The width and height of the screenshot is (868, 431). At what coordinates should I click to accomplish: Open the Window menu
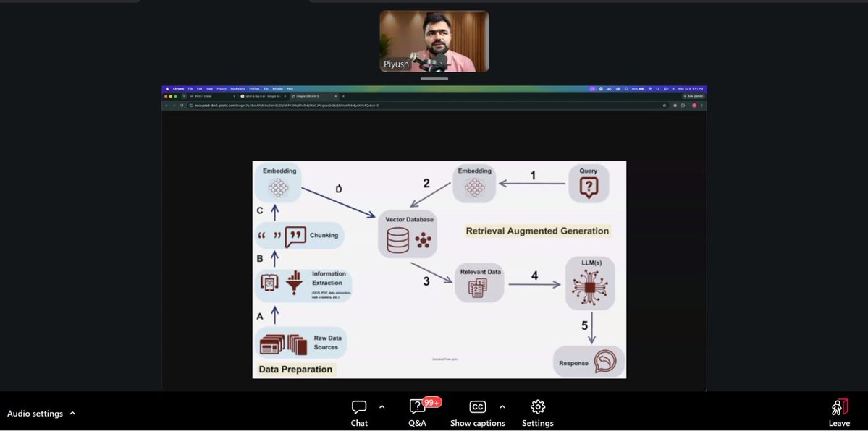(278, 88)
